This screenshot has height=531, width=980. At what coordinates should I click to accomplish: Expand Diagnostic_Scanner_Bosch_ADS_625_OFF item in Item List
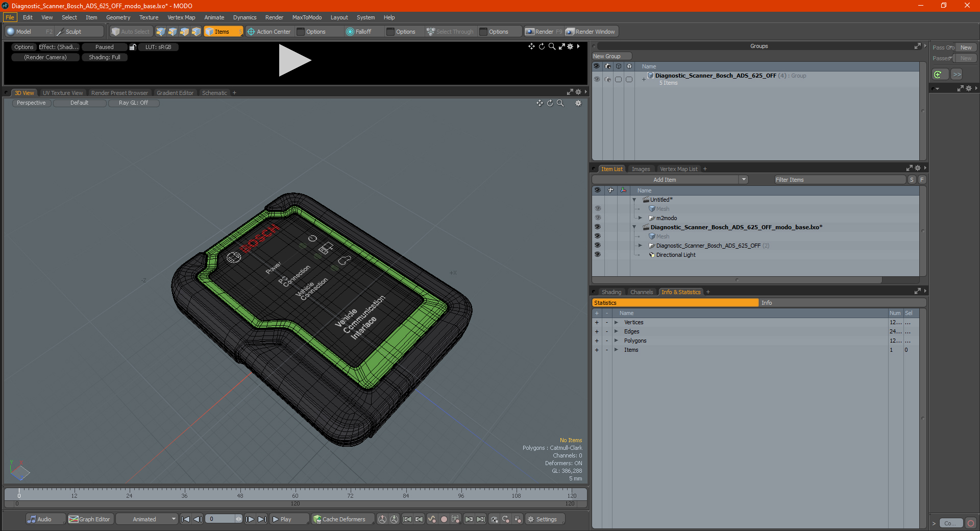pyautogui.click(x=640, y=246)
